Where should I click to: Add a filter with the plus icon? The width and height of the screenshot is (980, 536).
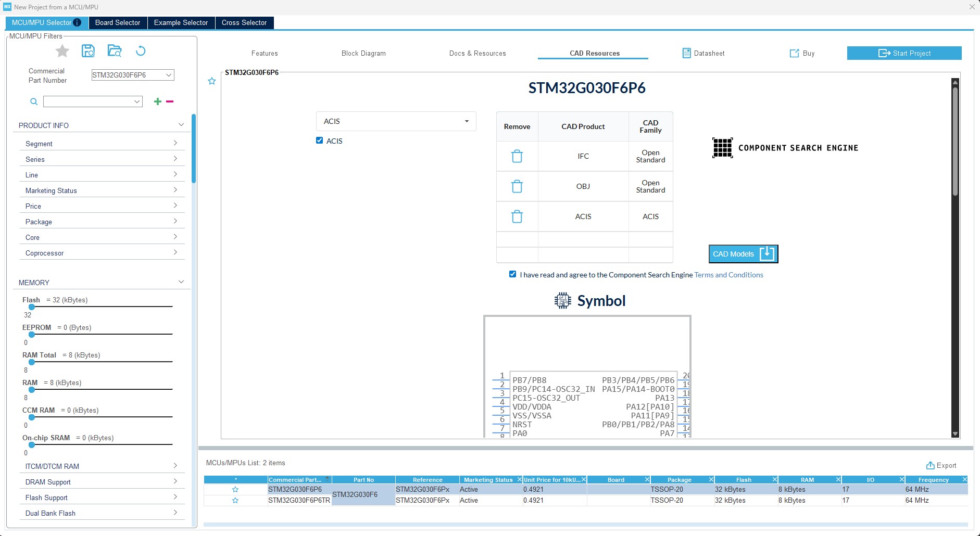pyautogui.click(x=158, y=101)
